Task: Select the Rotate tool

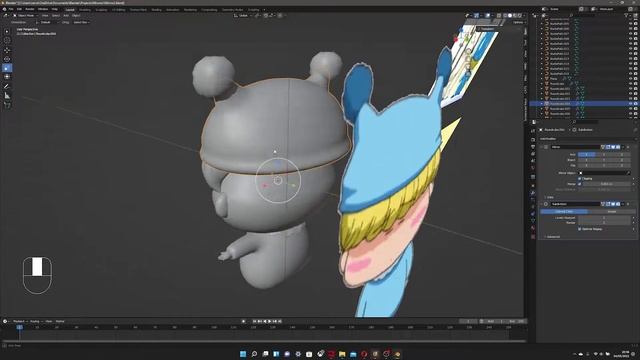Action: click(x=7, y=59)
